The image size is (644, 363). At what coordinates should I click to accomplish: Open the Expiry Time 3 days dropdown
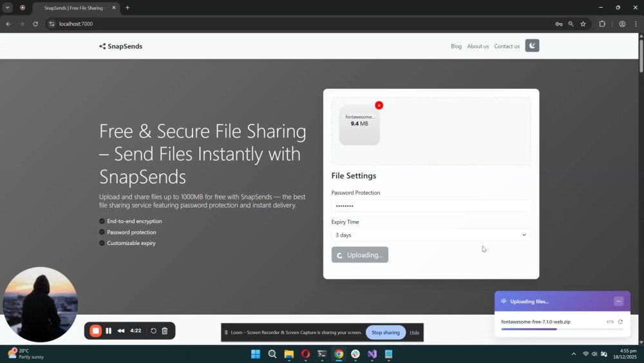coord(431,235)
